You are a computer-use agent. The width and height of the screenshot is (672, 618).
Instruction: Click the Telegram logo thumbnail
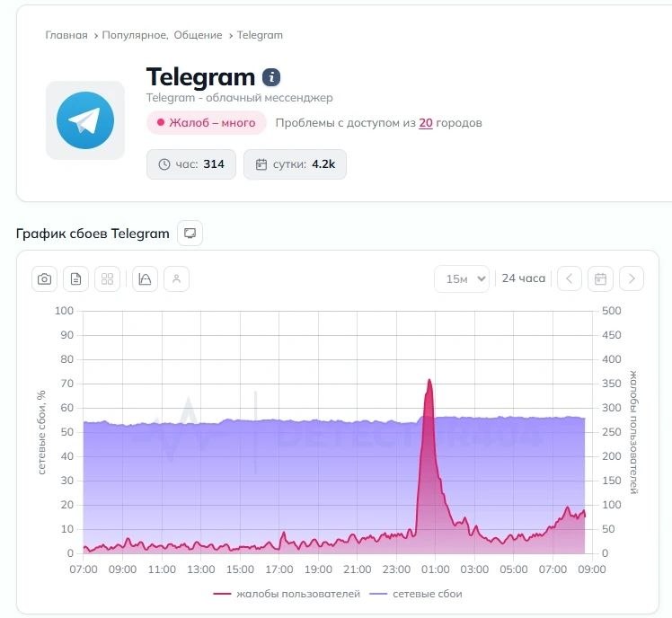click(85, 120)
